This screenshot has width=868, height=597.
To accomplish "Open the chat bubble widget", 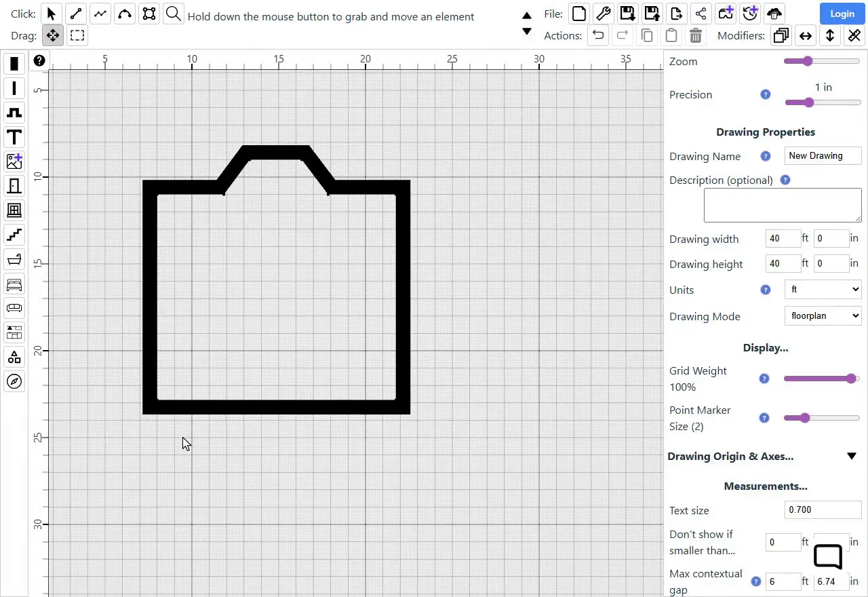I will point(828,556).
